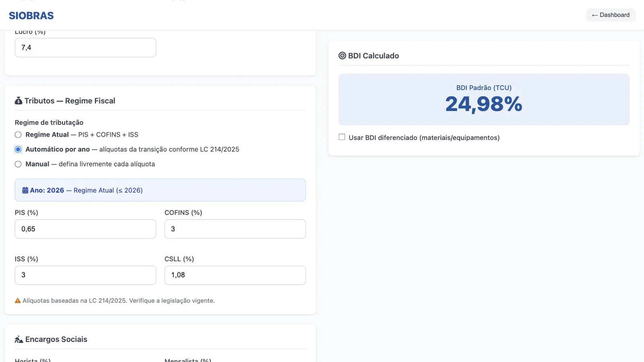Click the BDI Calculado heading

click(x=374, y=56)
